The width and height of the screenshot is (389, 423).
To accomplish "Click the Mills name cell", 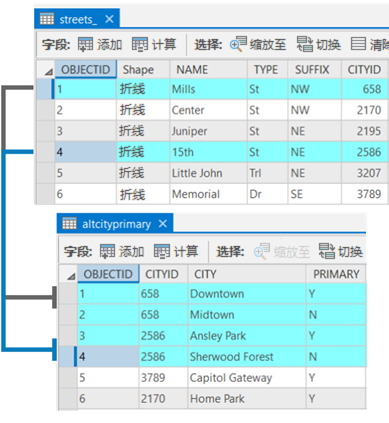I will (208, 89).
